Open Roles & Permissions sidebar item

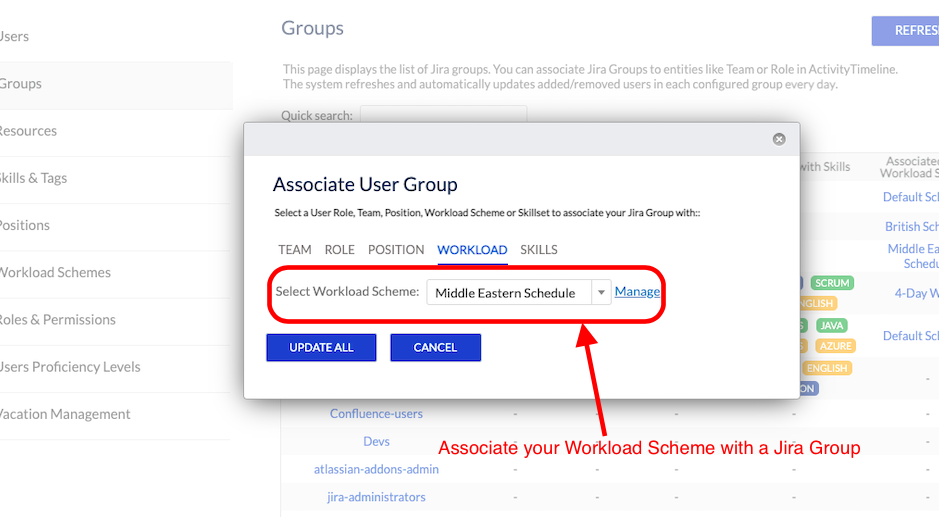[56, 320]
